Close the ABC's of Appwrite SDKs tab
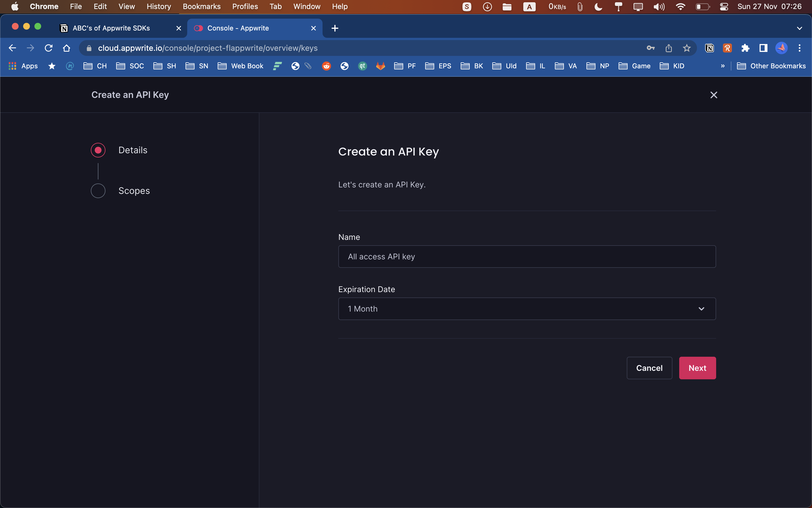 tap(179, 28)
